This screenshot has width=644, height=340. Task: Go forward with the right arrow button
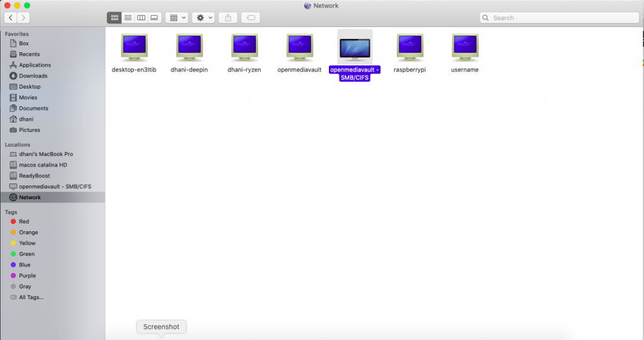[23, 18]
